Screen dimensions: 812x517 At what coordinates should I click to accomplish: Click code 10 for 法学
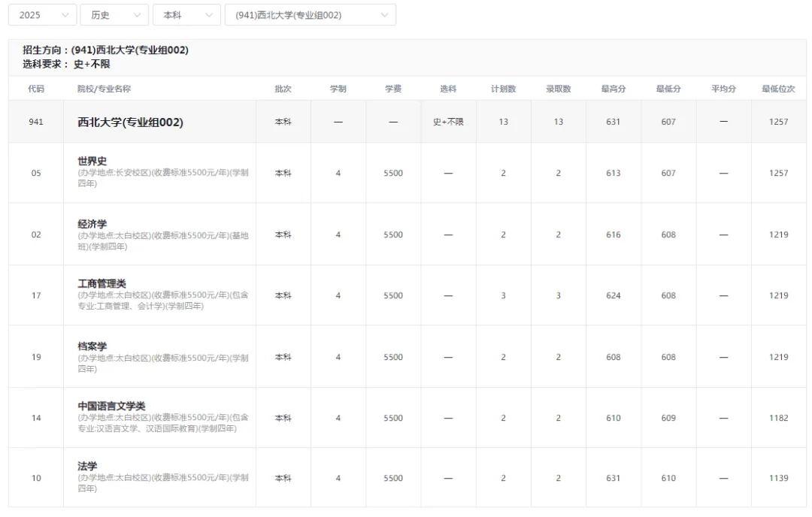(36, 478)
